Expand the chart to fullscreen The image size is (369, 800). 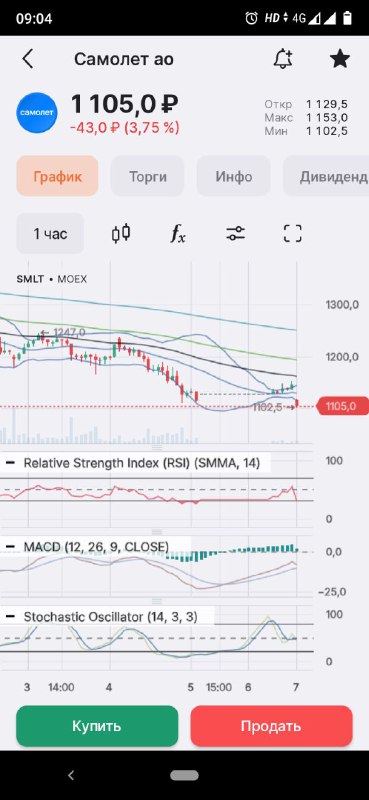pyautogui.click(x=292, y=234)
